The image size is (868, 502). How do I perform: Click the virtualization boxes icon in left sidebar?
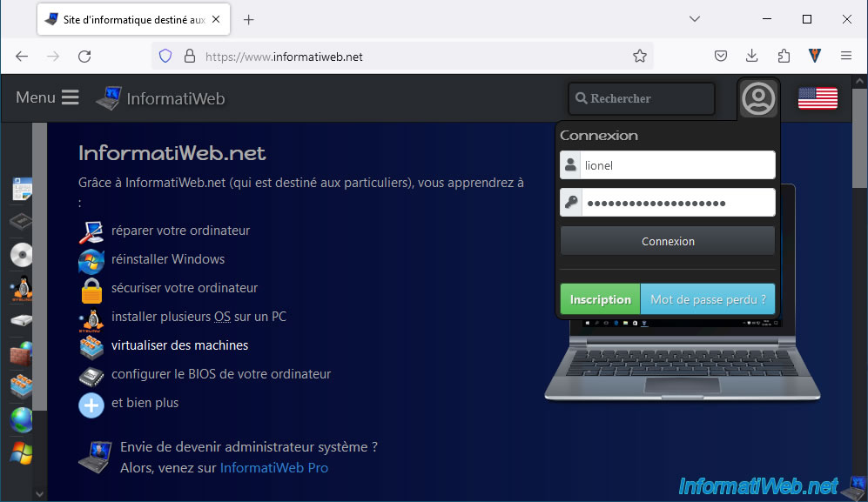(x=21, y=387)
